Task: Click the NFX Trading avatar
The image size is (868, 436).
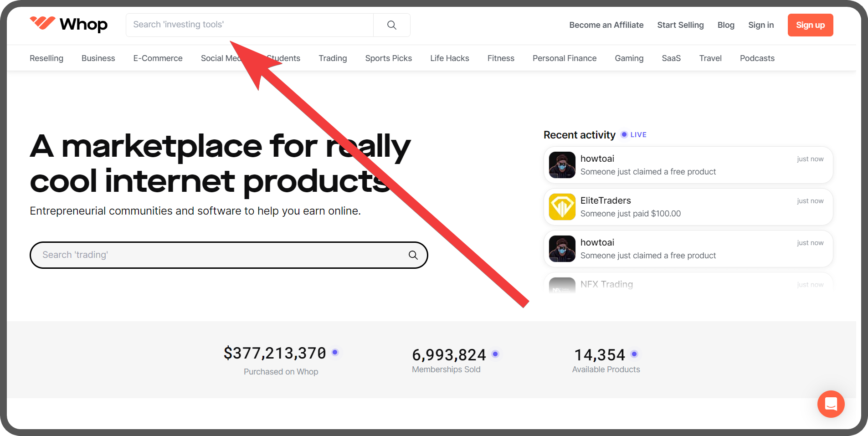Action: [562, 287]
